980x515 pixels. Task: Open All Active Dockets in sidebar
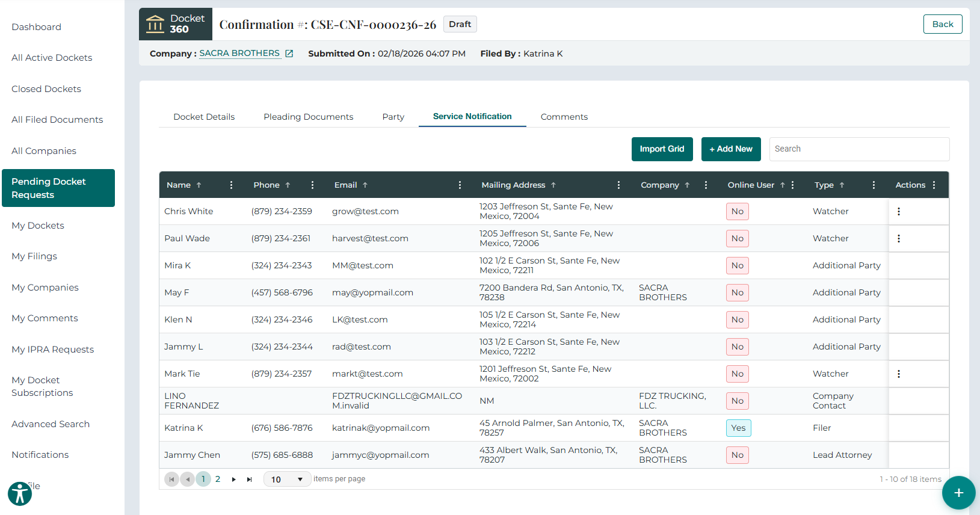[x=52, y=58]
